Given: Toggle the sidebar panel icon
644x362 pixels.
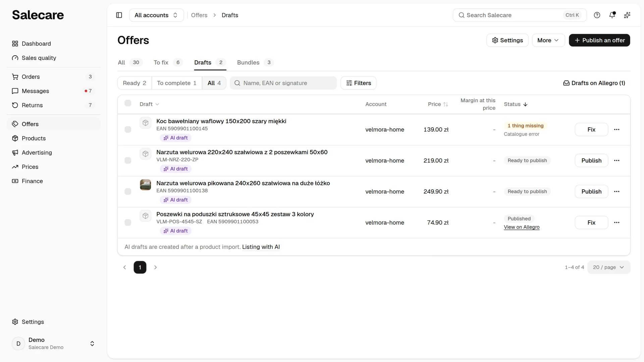Looking at the screenshot, I should pyautogui.click(x=119, y=15).
